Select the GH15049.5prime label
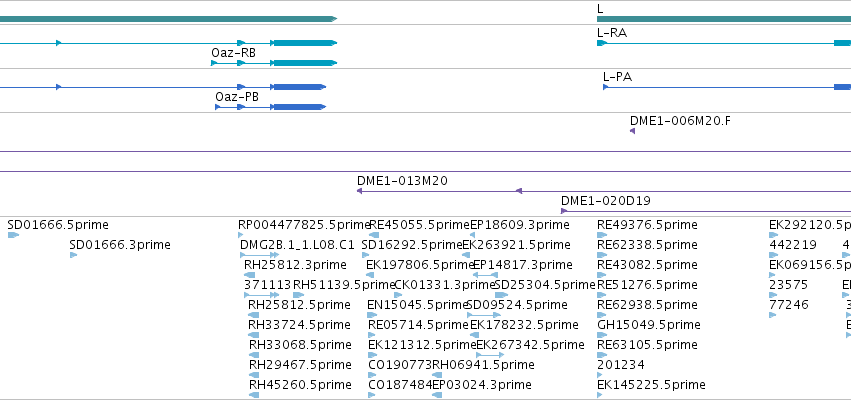 tap(649, 325)
